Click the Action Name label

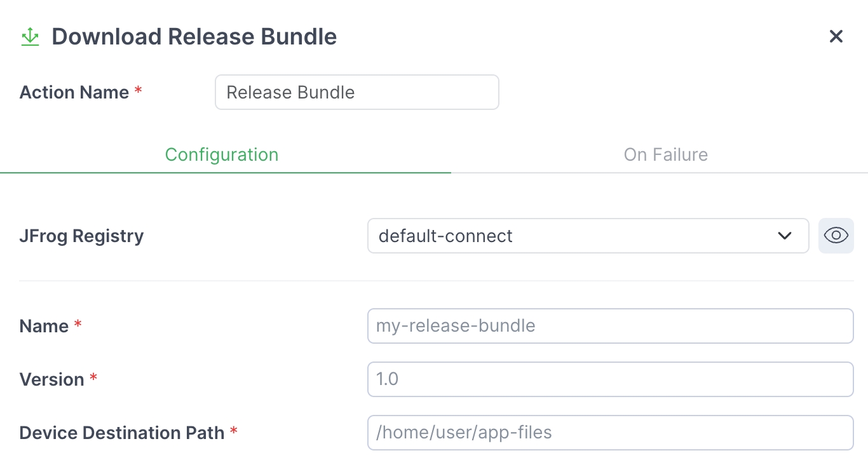74,93
